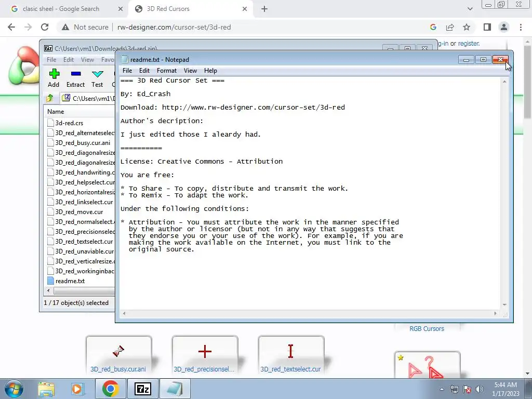Viewport: 532px width, 399px height.
Task: Open Notepad Format menu
Action: pyautogui.click(x=167, y=71)
